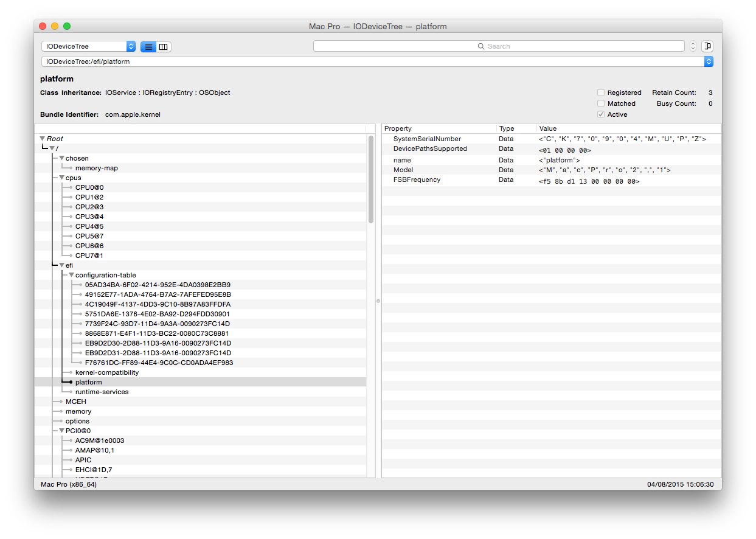Select the options node
The image size is (756, 539).
click(x=77, y=421)
